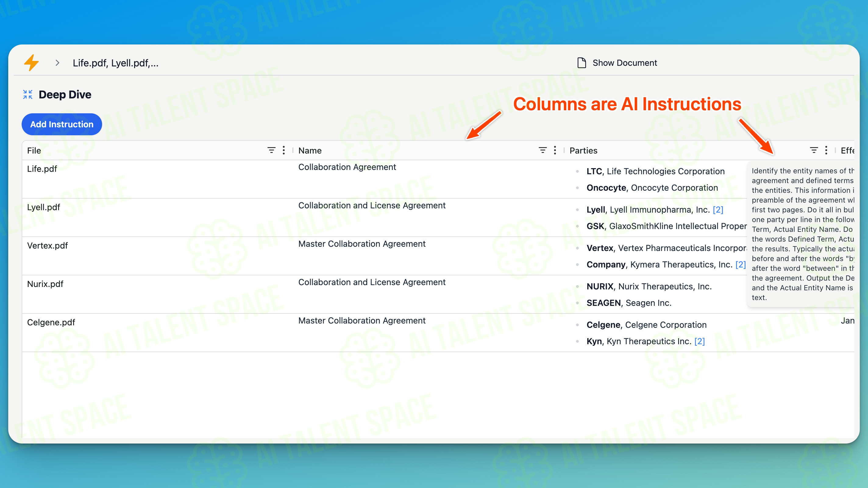Open filter for Parties column

pyautogui.click(x=814, y=150)
